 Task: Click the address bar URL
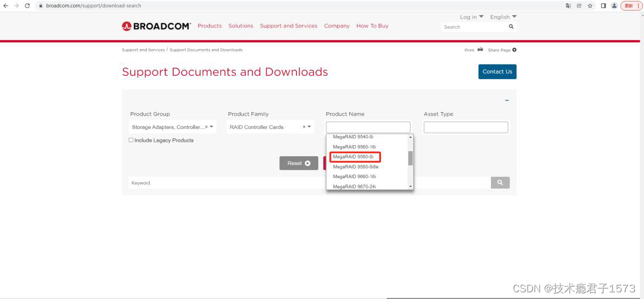(x=93, y=6)
